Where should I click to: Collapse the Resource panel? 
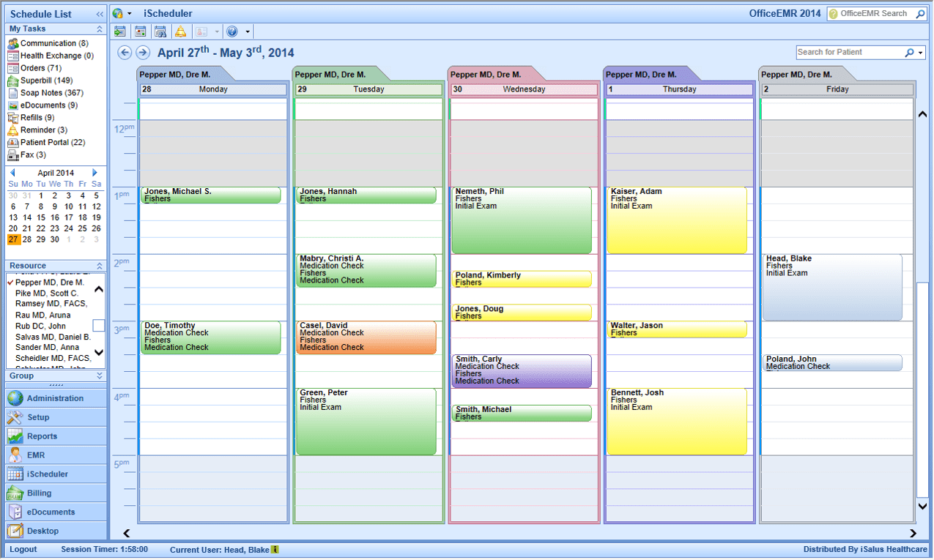(100, 266)
